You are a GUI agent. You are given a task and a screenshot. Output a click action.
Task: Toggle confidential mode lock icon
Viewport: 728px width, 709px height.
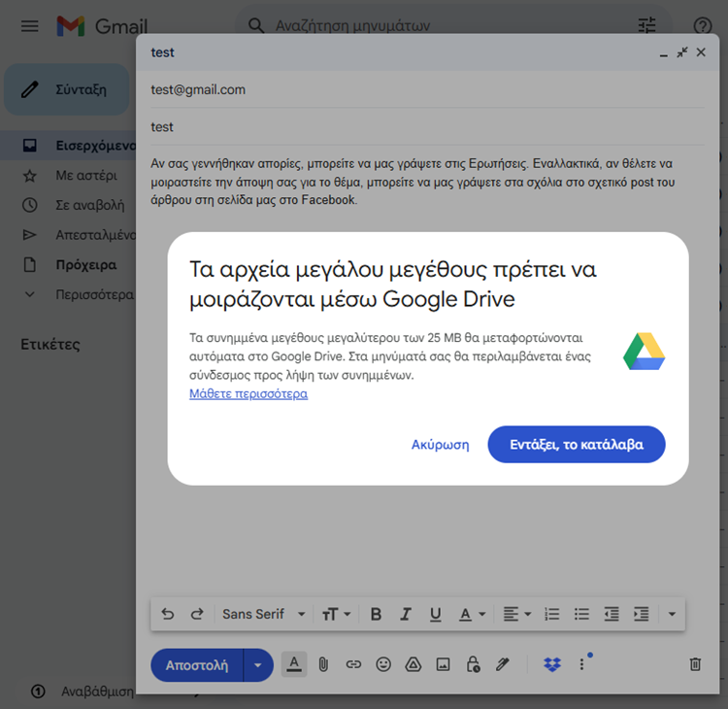473,664
